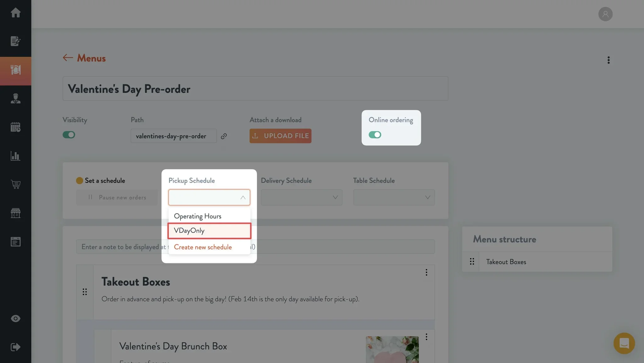This screenshot has width=644, height=363.
Task: Open the web page layout sidebar icon
Action: coord(15,242)
